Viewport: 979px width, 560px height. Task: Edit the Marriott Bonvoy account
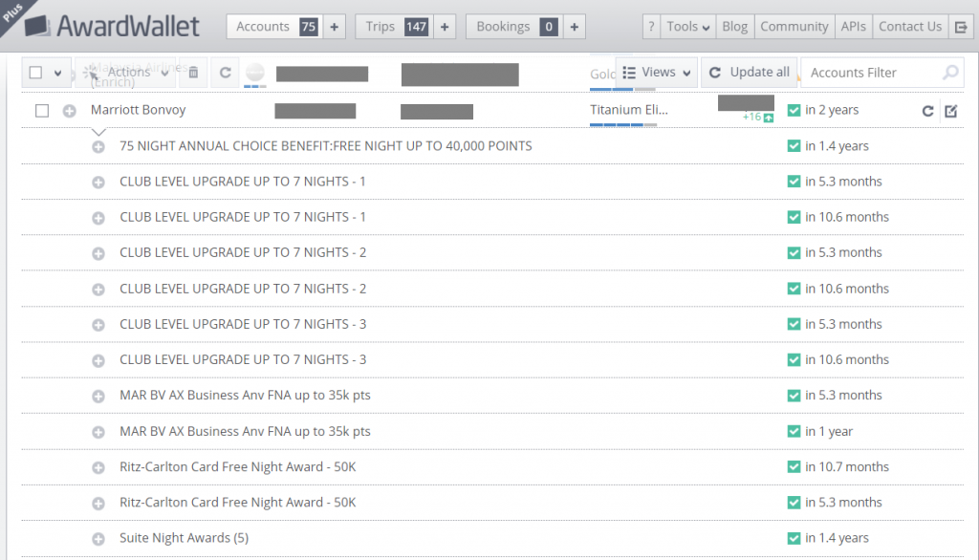(x=950, y=111)
